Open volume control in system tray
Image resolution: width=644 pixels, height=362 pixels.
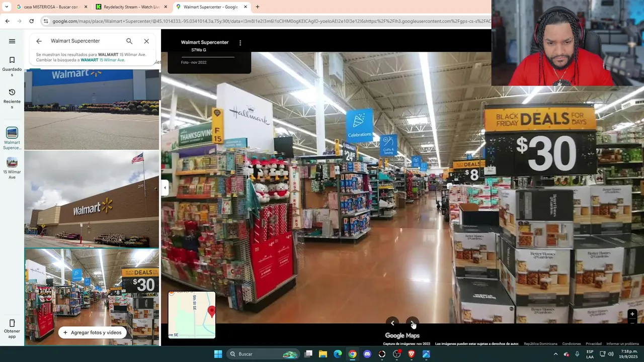[x=611, y=354]
